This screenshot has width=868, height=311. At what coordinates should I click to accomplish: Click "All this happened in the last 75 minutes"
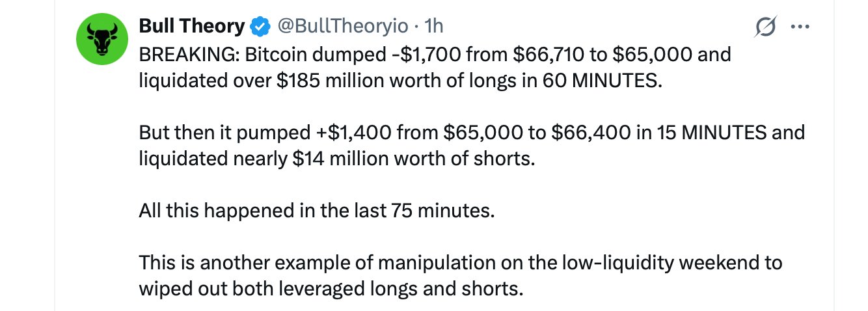(316, 211)
